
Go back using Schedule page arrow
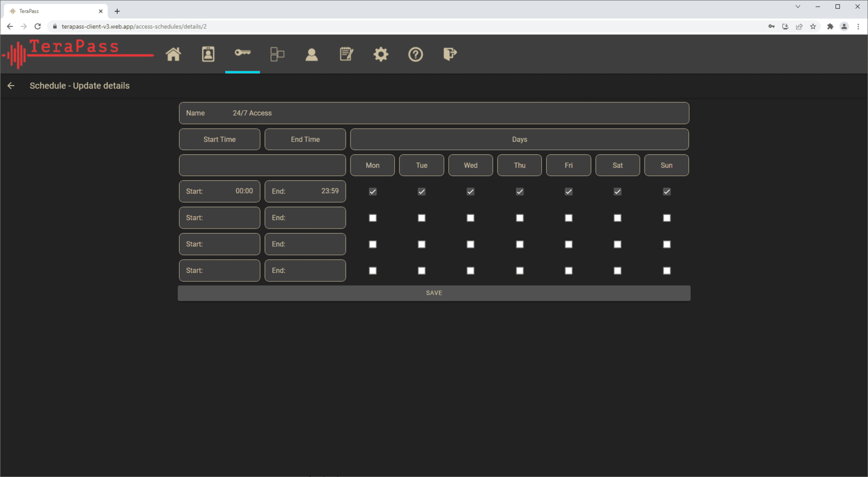coord(11,86)
